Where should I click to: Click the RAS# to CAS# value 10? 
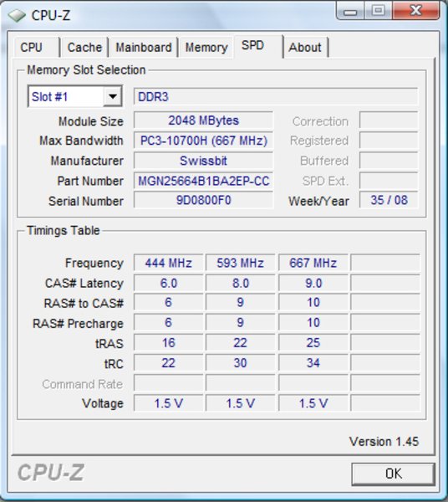click(x=313, y=303)
